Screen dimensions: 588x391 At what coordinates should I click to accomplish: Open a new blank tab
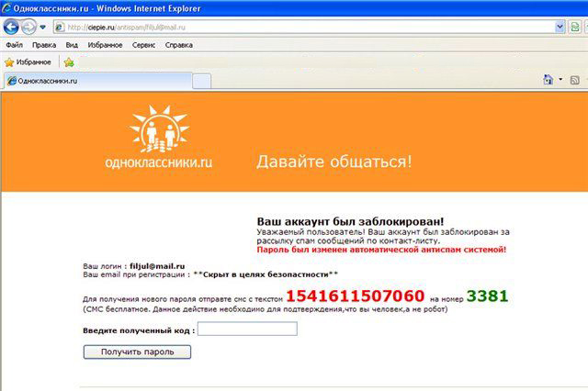(202, 82)
